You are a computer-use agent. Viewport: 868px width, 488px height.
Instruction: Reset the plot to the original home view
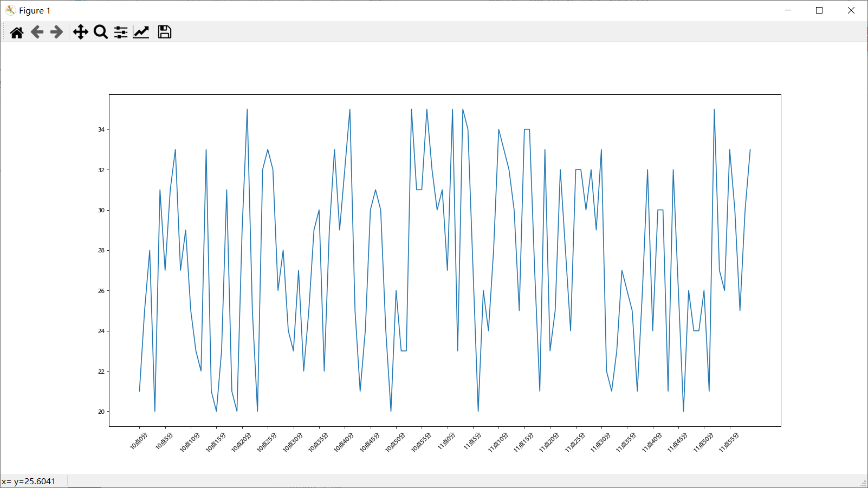17,32
